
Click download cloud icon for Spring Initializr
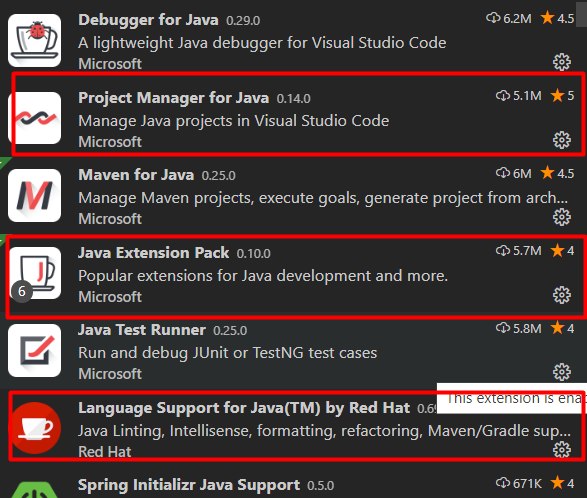coord(503,483)
